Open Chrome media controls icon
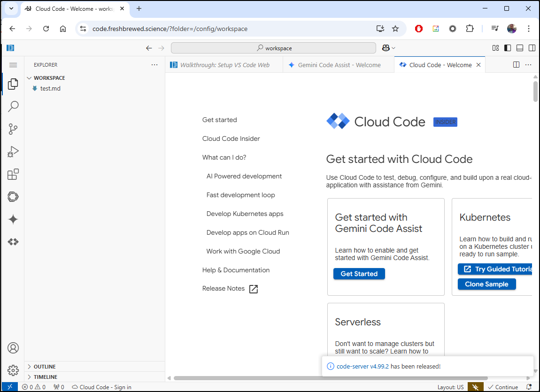Viewport: 540px width, 392px height. 495,29
